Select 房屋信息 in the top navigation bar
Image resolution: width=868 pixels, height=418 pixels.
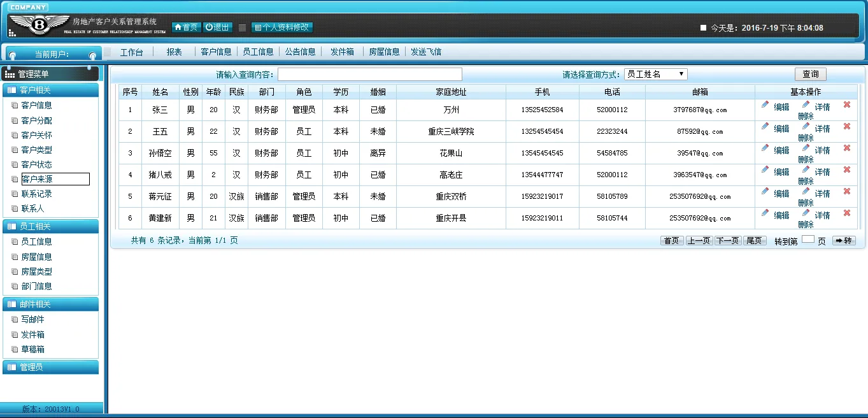tap(384, 52)
